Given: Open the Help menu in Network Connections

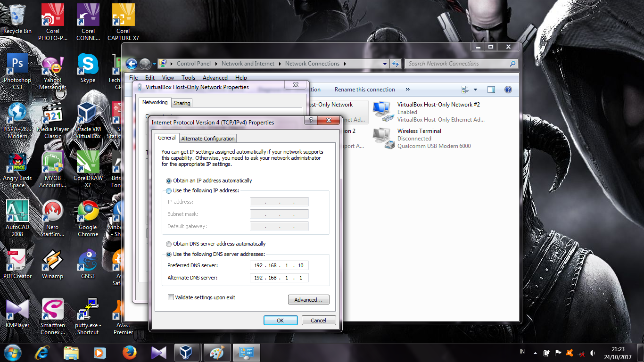Looking at the screenshot, I should click(x=241, y=78).
